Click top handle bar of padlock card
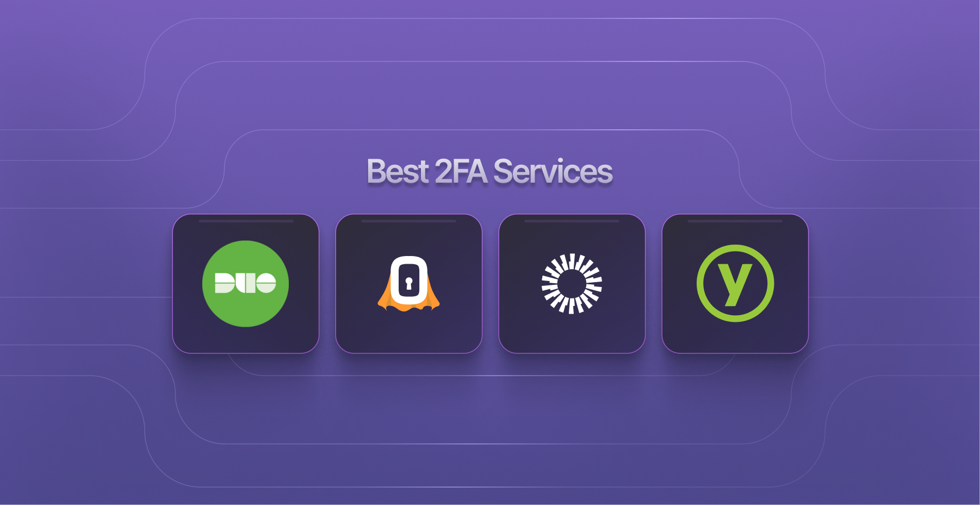This screenshot has height=505, width=980. point(409,221)
